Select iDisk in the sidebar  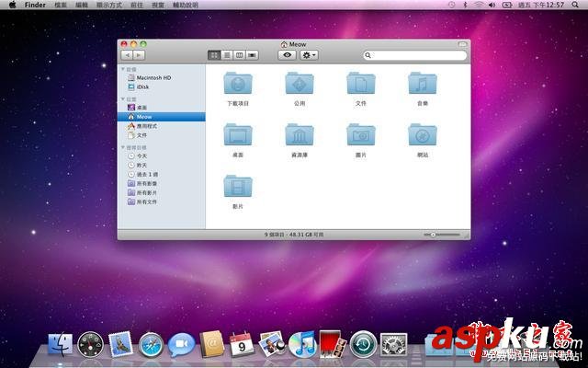[162, 86]
